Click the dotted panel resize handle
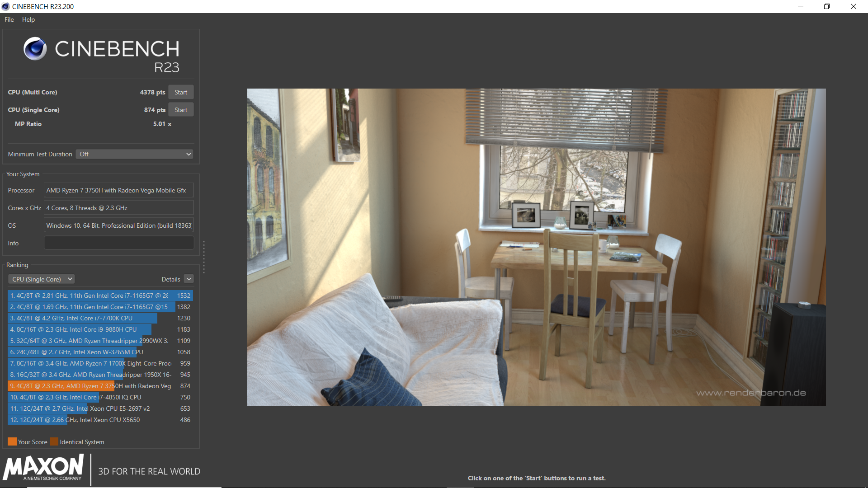This screenshot has width=868, height=488. pyautogui.click(x=204, y=257)
